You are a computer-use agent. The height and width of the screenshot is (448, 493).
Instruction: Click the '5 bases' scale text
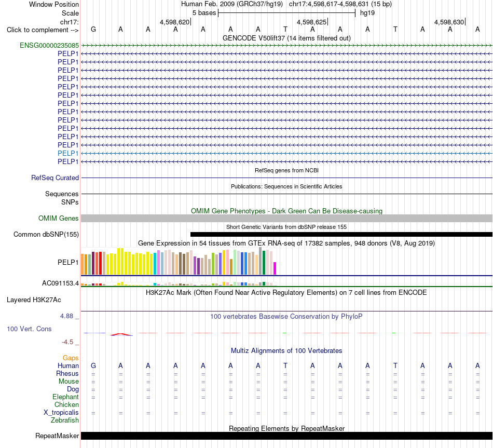click(x=204, y=13)
